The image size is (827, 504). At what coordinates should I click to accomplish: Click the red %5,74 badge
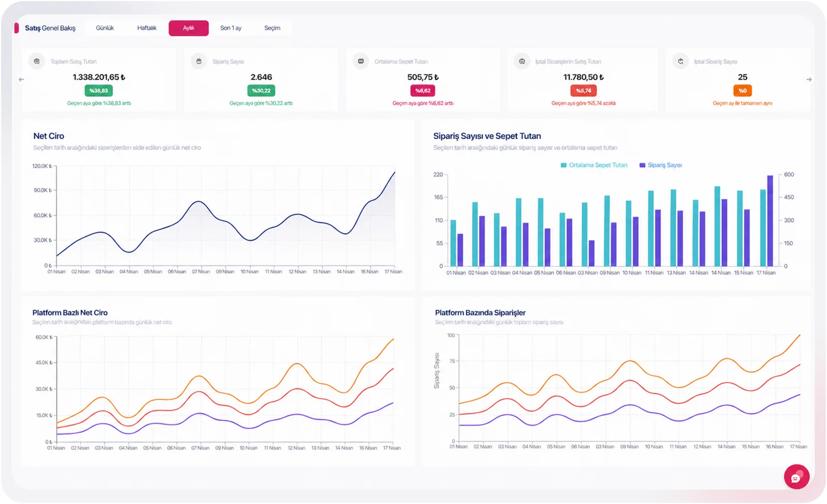[584, 90]
